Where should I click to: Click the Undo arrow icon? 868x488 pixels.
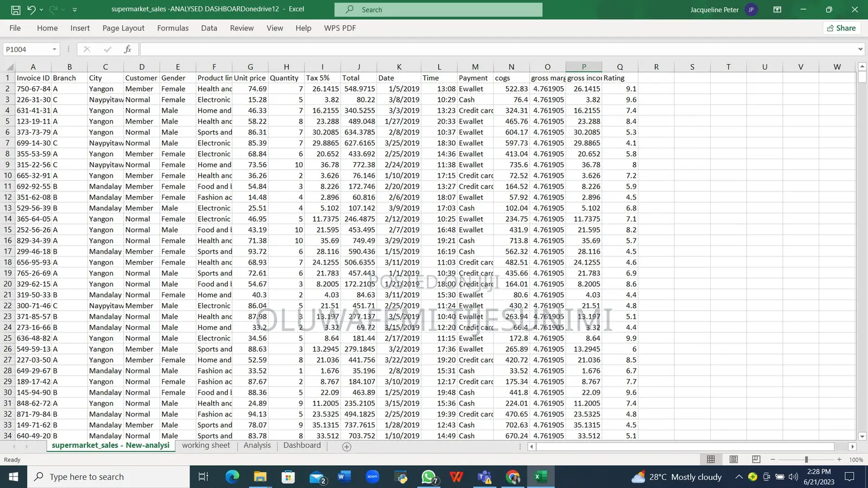tap(31, 10)
